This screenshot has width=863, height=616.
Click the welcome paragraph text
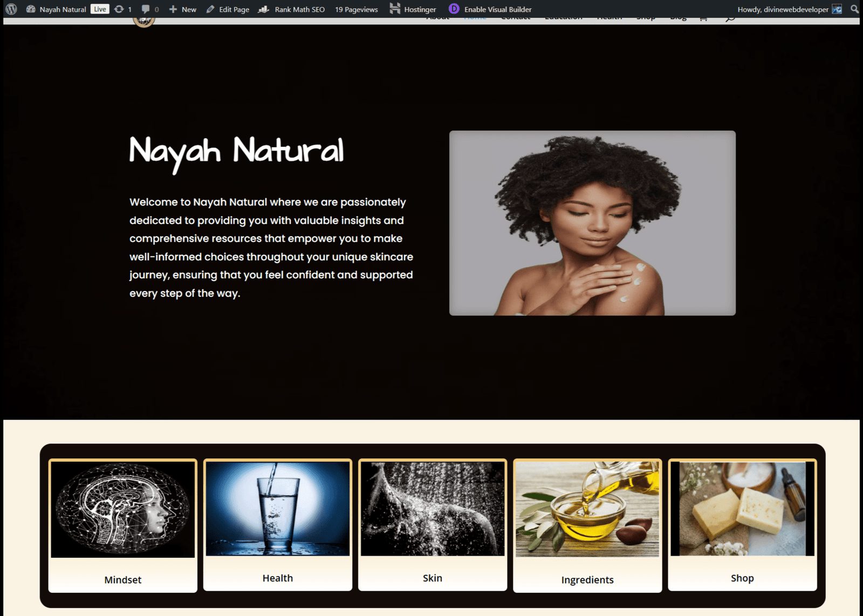(271, 248)
